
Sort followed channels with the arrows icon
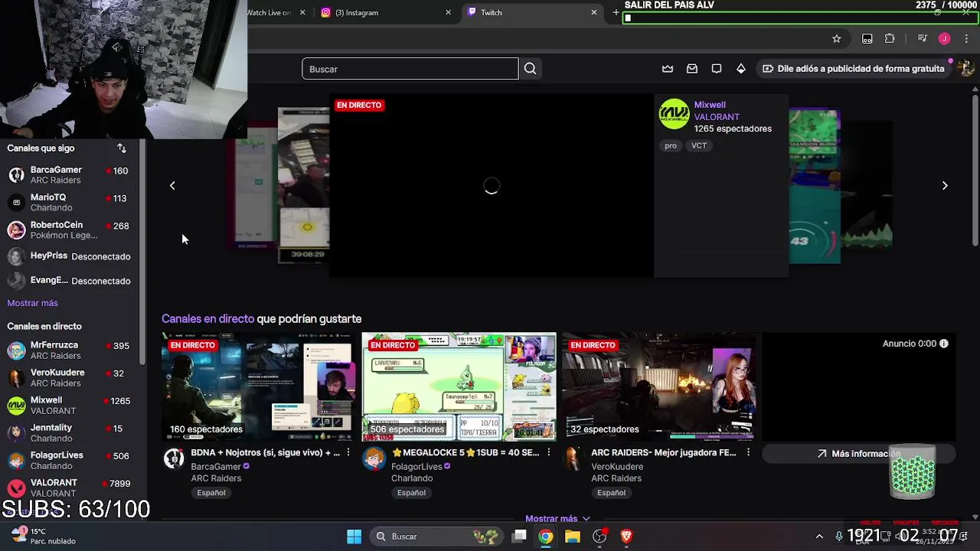click(122, 148)
